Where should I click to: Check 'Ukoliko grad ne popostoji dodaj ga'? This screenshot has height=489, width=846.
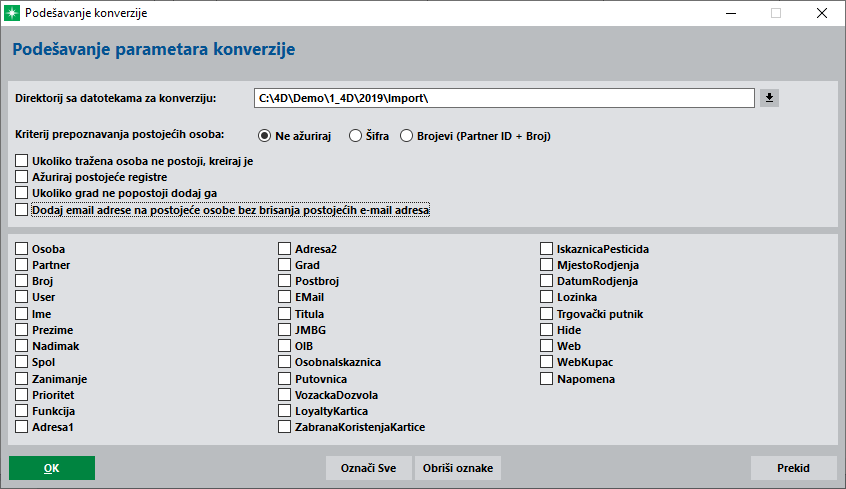[x=22, y=193]
